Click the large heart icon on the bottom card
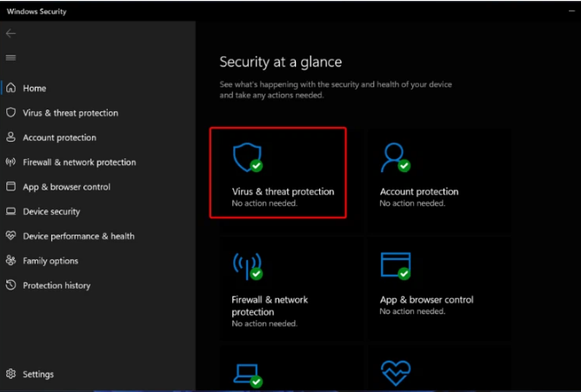 [x=396, y=373]
